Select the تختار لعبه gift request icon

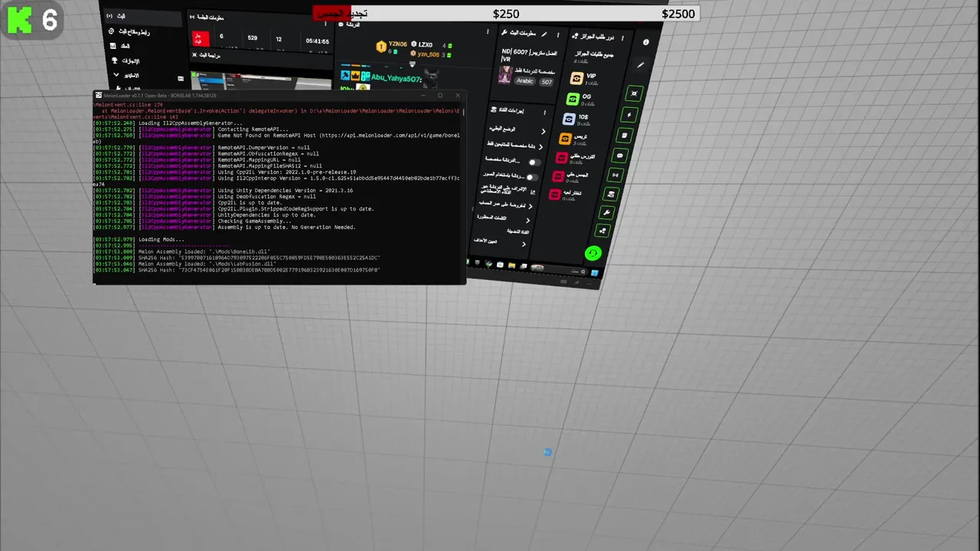pos(554,195)
